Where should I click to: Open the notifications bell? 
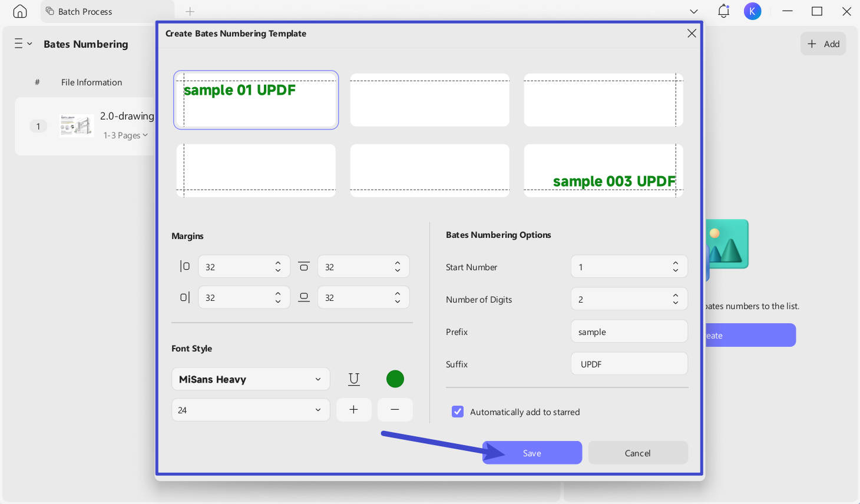(723, 11)
